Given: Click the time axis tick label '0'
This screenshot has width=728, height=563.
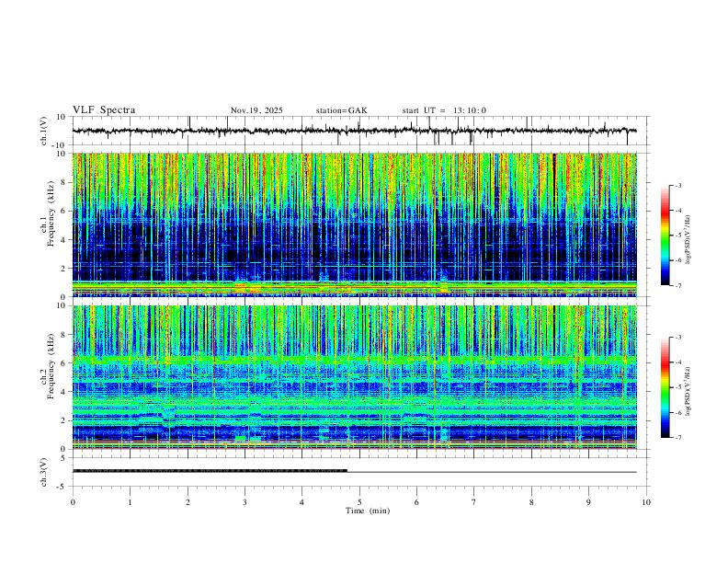Looking at the screenshot, I should pos(73,502).
